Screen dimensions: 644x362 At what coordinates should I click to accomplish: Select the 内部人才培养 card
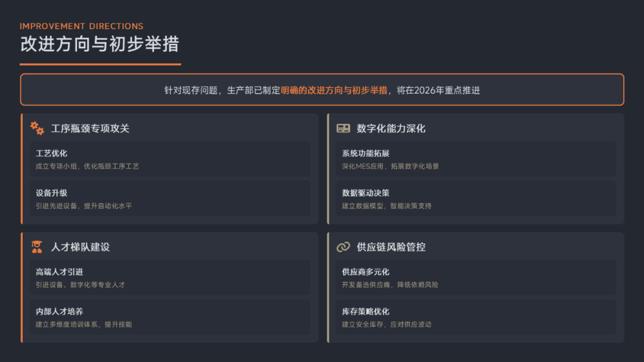tap(170, 317)
